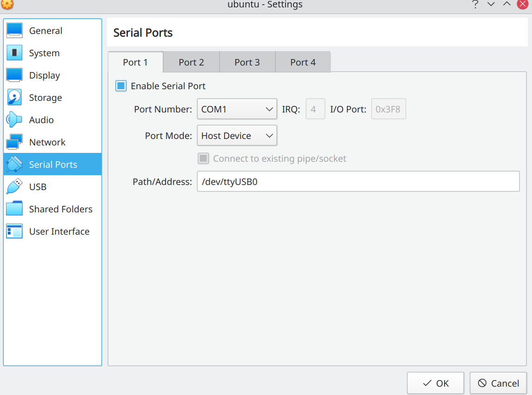Image resolution: width=532 pixels, height=395 pixels.
Task: Open the Port Number COM1 dropdown
Action: click(x=237, y=109)
